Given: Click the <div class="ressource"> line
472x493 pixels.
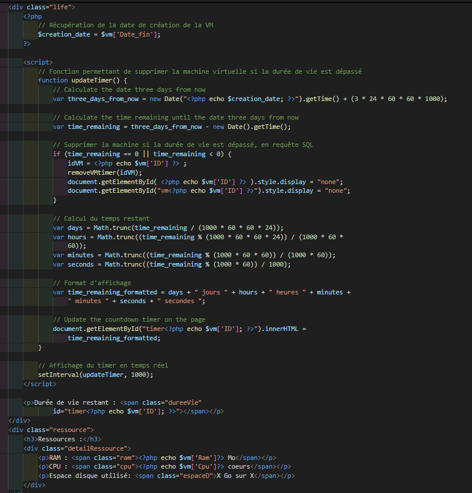Looking at the screenshot, I should (x=51, y=430).
